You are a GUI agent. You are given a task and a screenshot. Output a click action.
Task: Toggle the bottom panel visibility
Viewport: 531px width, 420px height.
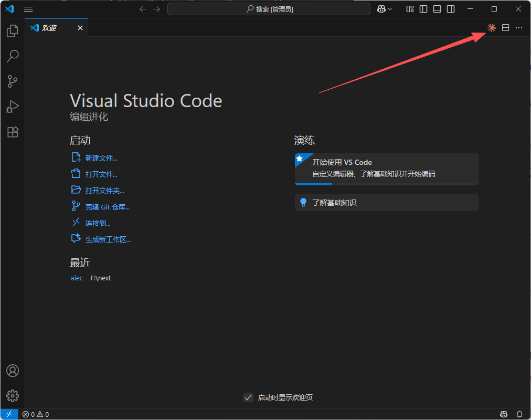point(437,9)
